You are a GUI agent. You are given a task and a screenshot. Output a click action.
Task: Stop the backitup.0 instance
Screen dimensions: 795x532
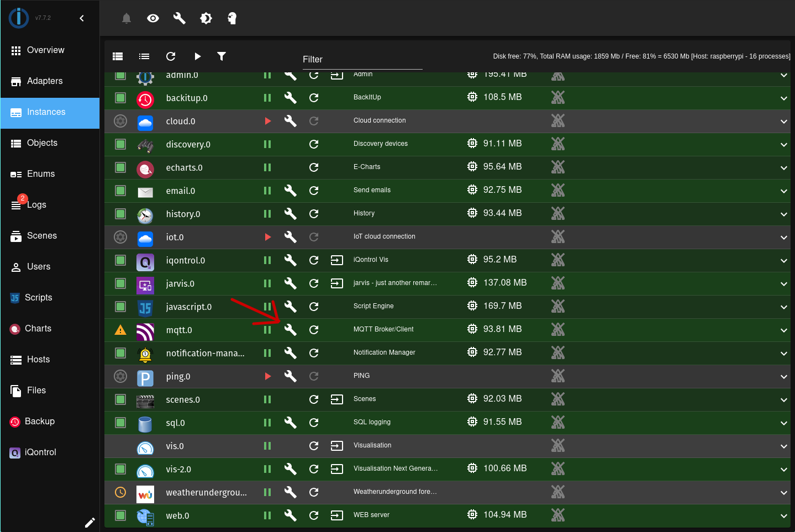click(x=267, y=97)
